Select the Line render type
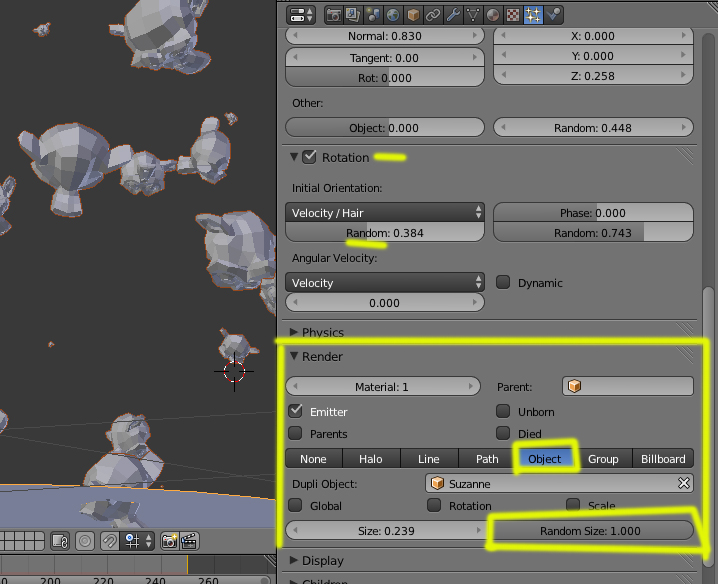This screenshot has width=718, height=584. tap(429, 458)
